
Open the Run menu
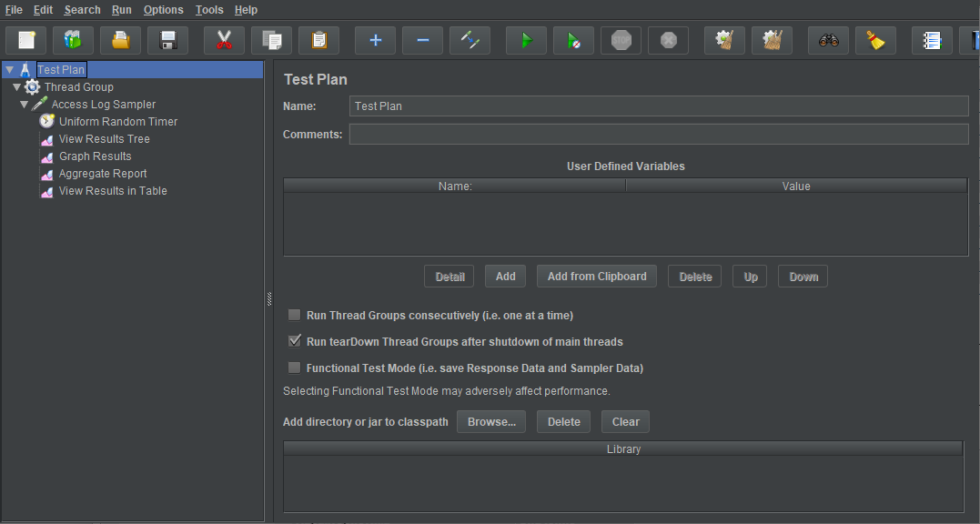tap(122, 10)
